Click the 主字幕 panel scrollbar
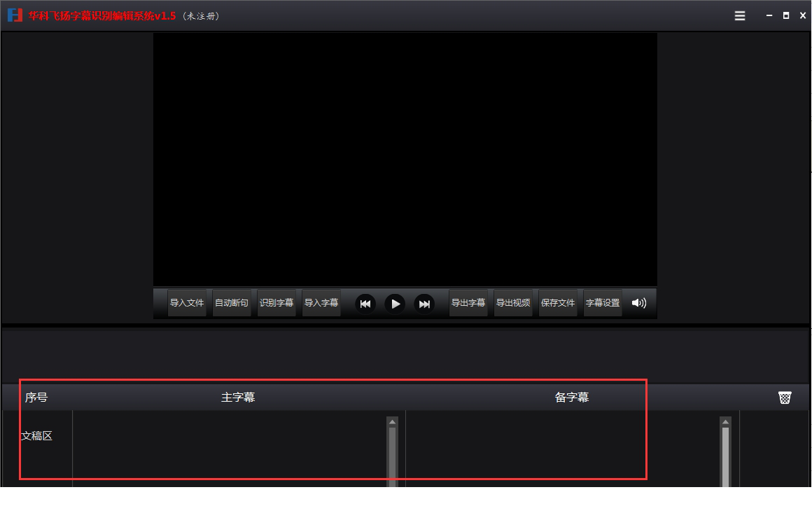 point(392,448)
